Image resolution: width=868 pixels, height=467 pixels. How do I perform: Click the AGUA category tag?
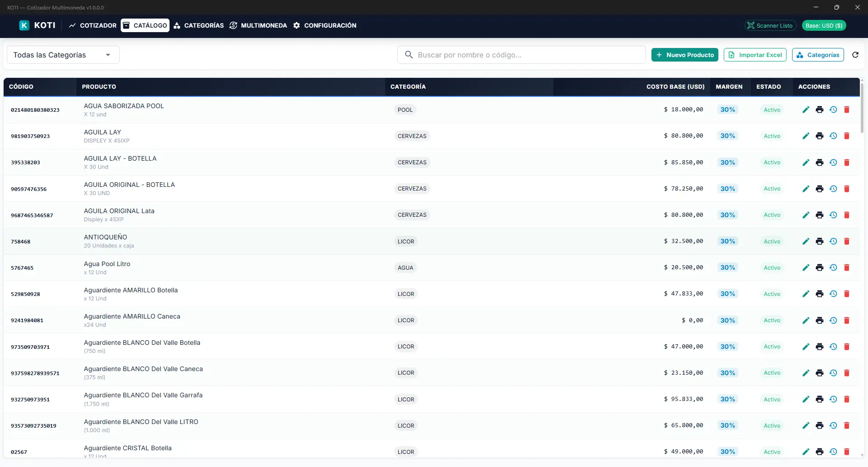406,267
